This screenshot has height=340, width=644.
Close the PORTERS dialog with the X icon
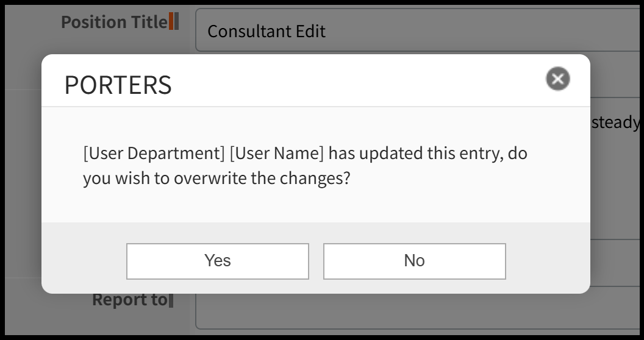(557, 79)
